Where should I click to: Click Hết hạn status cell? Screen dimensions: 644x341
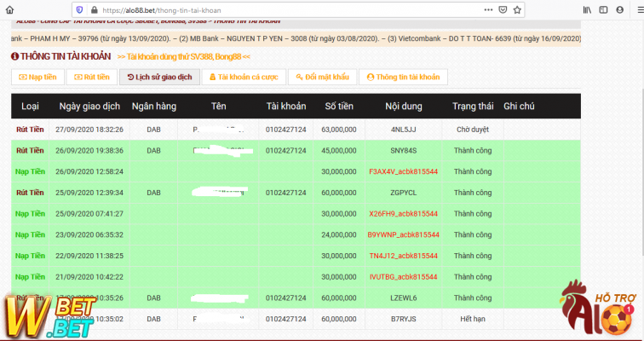(473, 319)
